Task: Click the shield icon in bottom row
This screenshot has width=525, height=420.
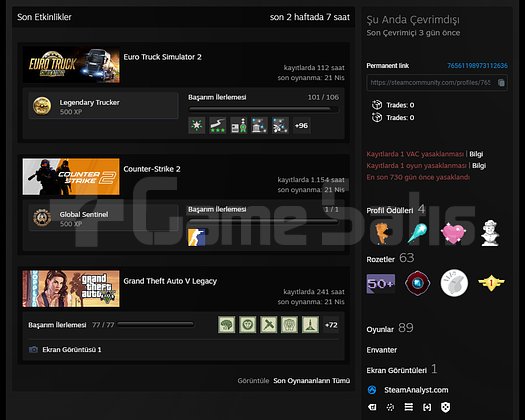Action: (445, 407)
